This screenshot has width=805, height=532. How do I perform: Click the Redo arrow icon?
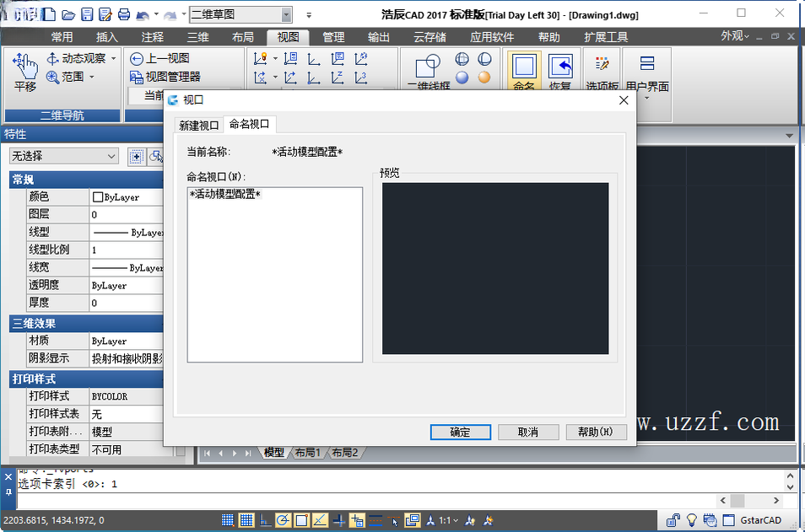(170, 15)
